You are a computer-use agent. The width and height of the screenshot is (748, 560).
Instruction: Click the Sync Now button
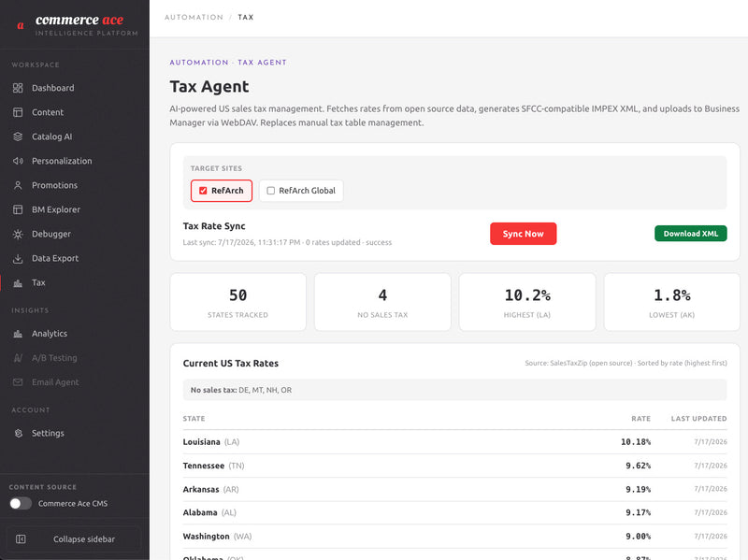point(523,234)
